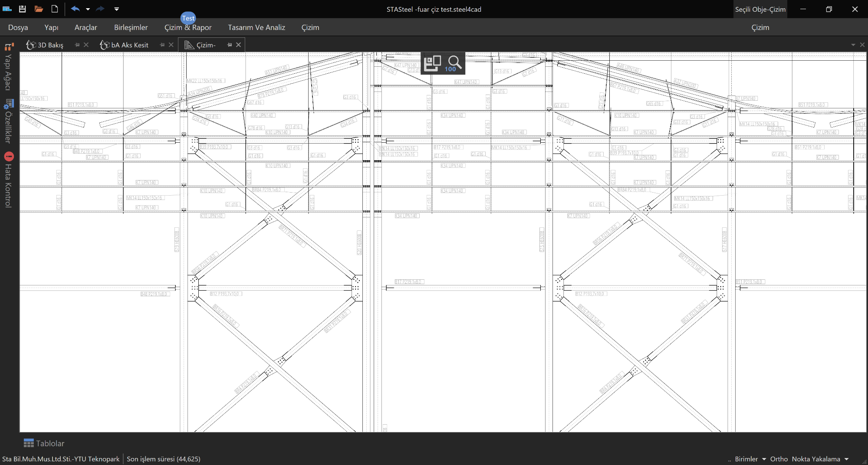Viewport: 868px width, 465px height.
Task: Close the bA Aks Kesit tab
Action: click(171, 45)
